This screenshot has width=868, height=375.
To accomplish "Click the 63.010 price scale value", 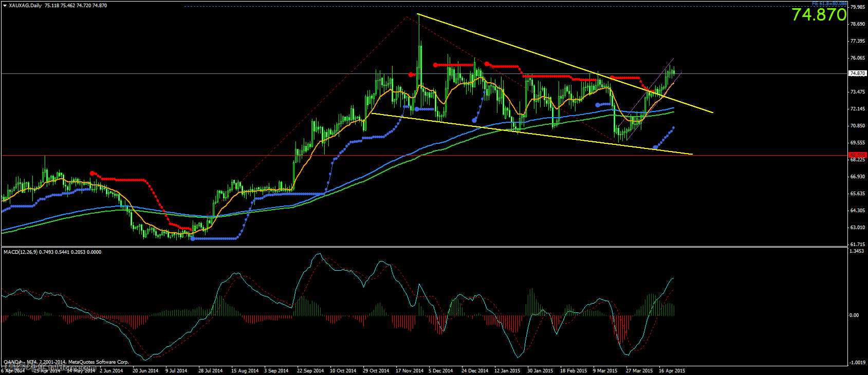I will 857,228.
